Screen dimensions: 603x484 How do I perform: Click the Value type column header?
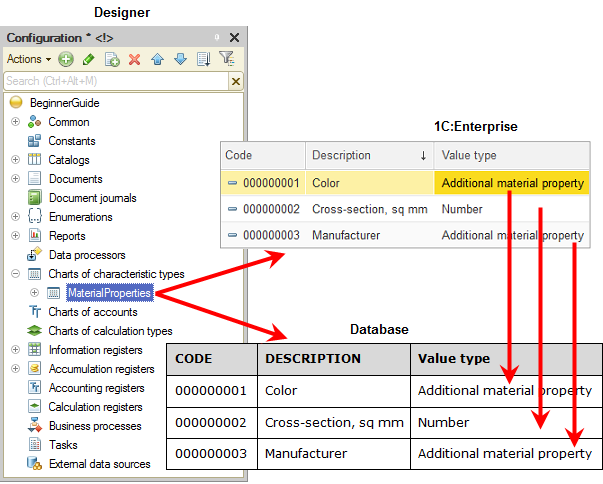(512, 155)
